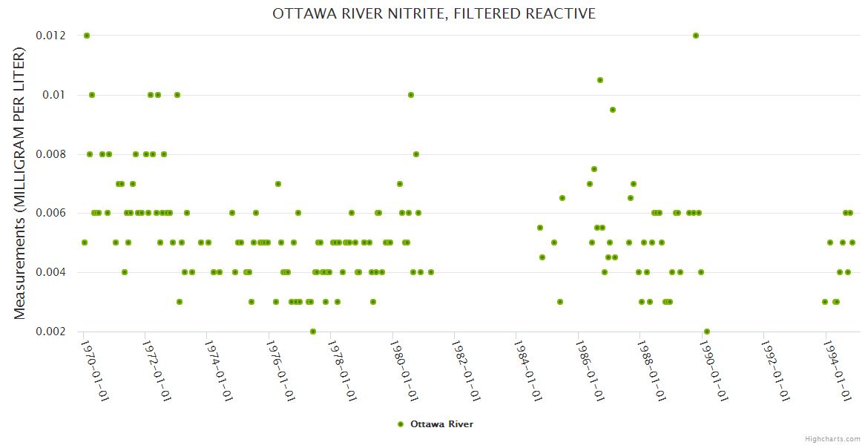Select the 0.01 data point in 1980
Screen dimensions: 868x445
pos(411,95)
